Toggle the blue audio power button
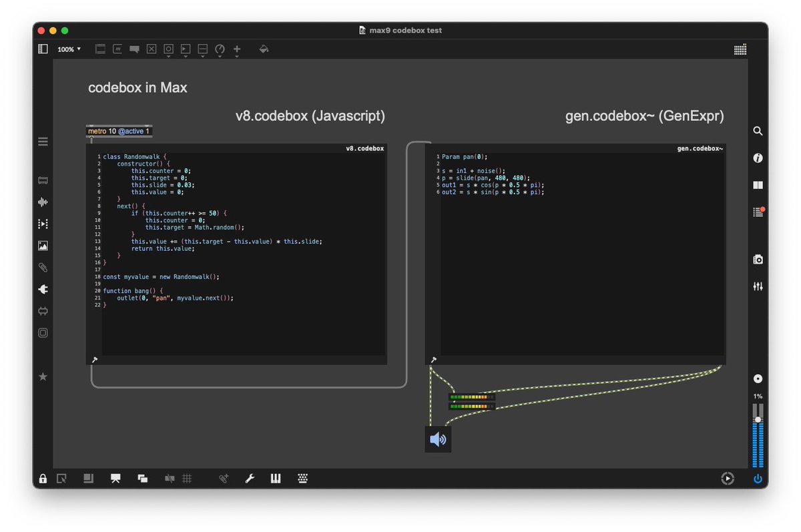Screen dimensions: 801x532 point(758,479)
